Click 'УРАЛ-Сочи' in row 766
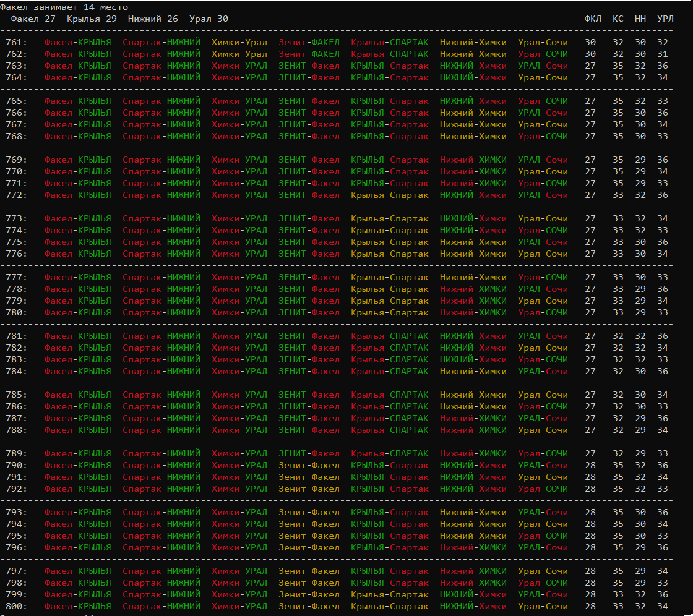693x616 pixels. coord(543,113)
